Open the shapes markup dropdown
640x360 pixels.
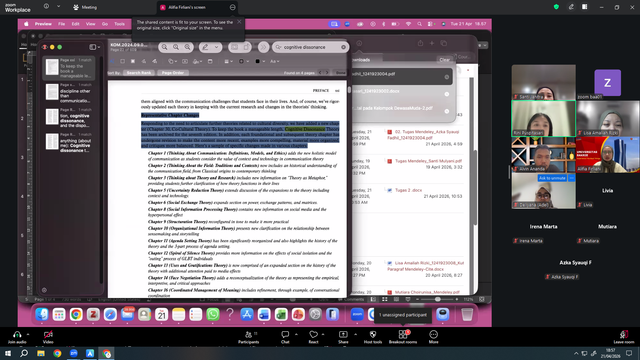click(172, 61)
